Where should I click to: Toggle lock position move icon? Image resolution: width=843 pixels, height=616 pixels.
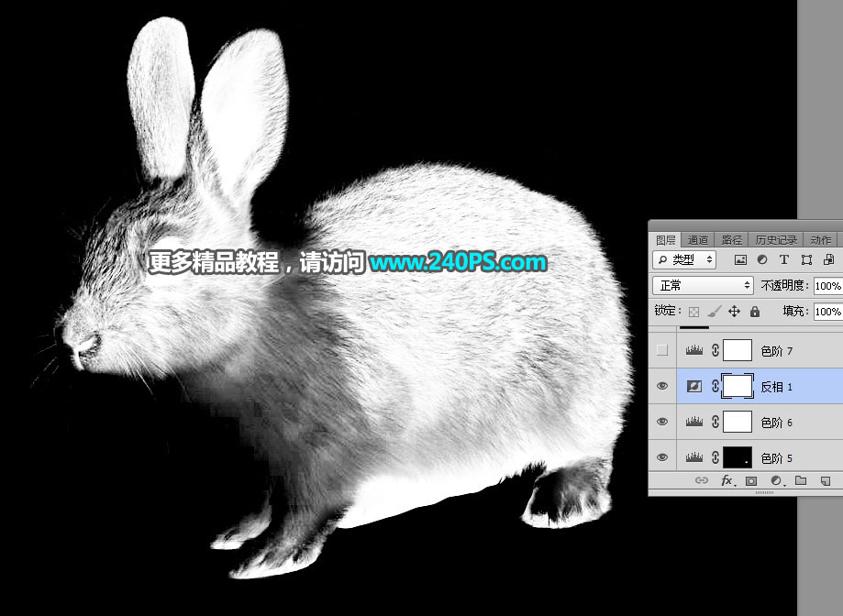pos(734,312)
